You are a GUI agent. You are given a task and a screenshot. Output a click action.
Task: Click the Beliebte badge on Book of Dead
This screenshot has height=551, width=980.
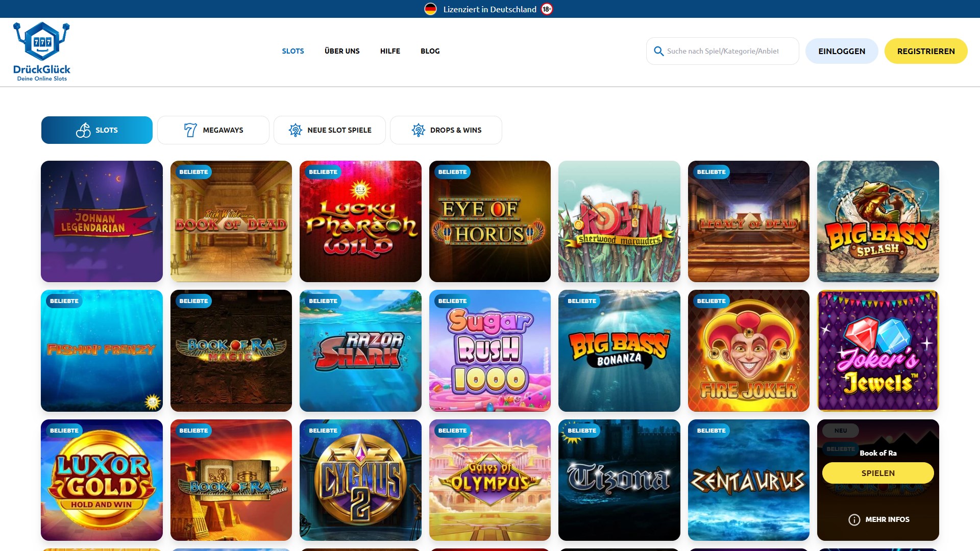tap(193, 172)
